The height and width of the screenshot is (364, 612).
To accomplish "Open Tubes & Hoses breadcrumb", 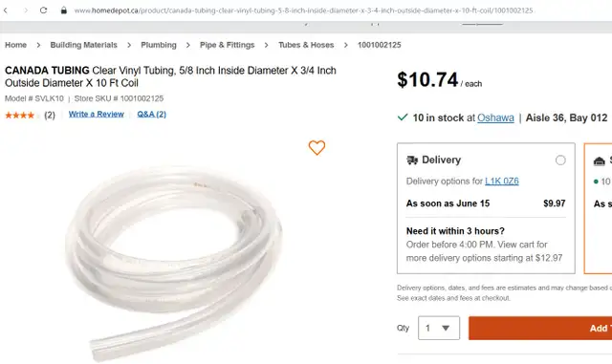I will click(x=306, y=45).
